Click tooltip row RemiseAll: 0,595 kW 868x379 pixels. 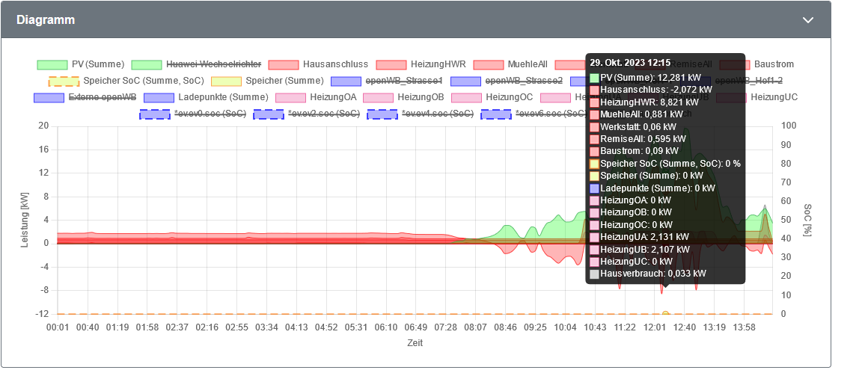click(639, 138)
